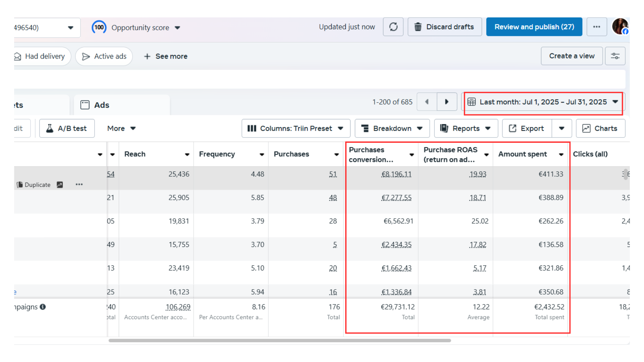Click Review and publish (27)
This screenshot has width=644, height=362.
(x=534, y=27)
